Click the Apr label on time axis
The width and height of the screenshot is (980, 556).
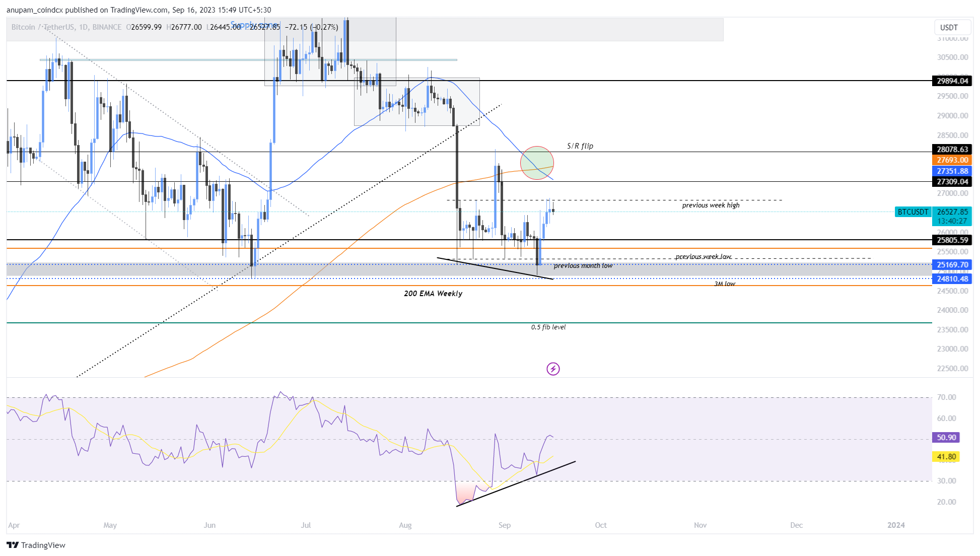click(x=14, y=525)
